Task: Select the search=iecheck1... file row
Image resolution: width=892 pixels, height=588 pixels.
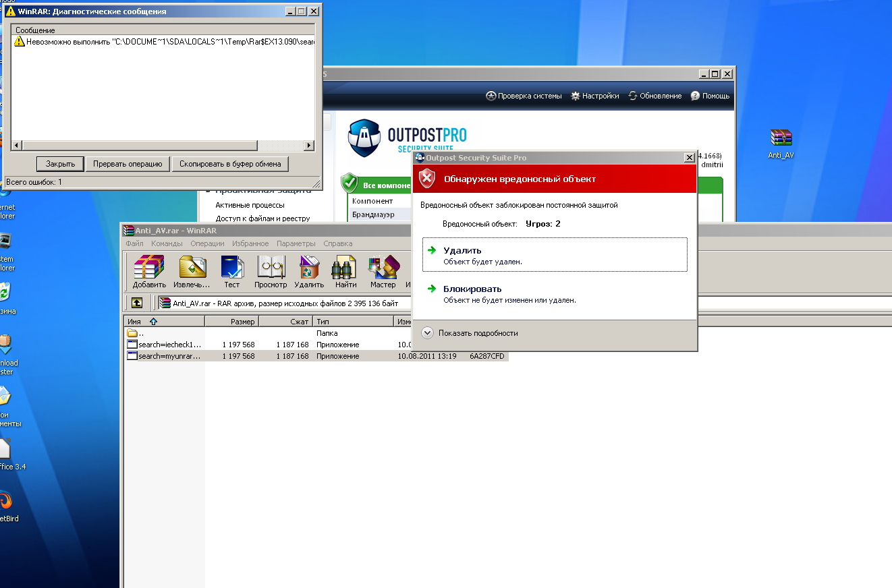Action: coord(315,345)
